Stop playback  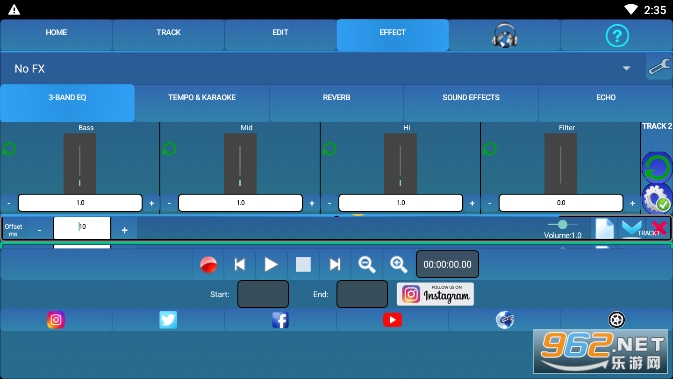pos(303,264)
